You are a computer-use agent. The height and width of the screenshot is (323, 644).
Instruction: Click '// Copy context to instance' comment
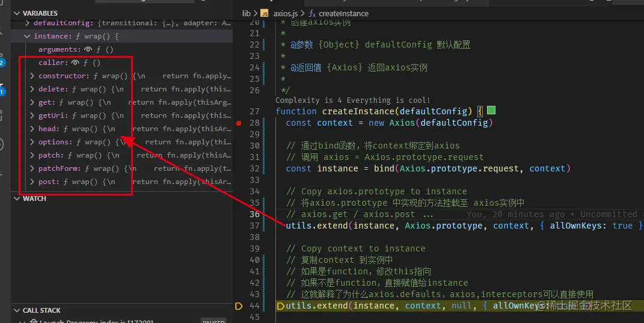tap(356, 248)
